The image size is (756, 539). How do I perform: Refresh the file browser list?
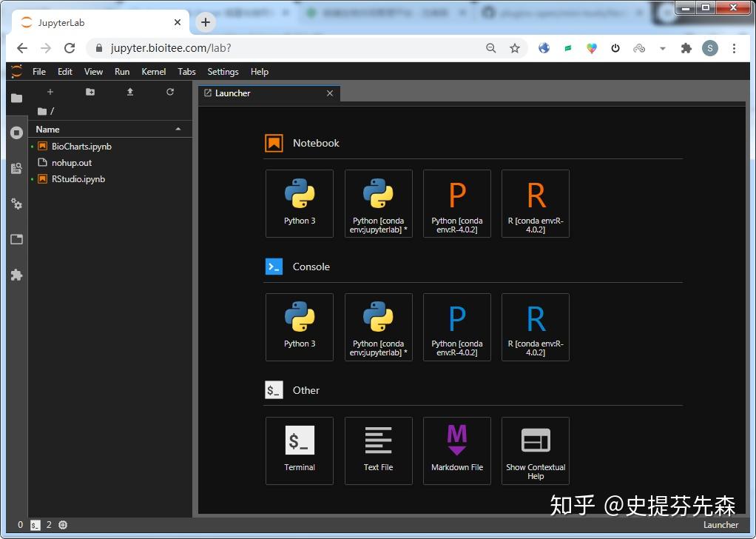click(x=170, y=92)
